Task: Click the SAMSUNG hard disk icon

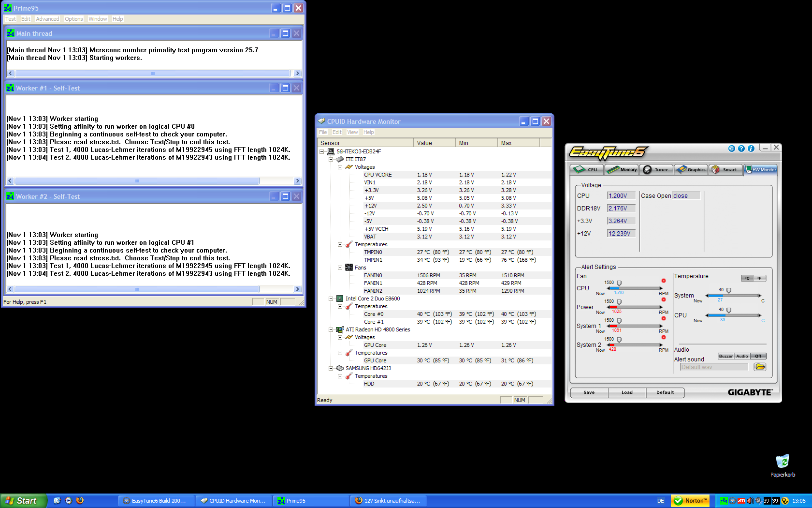Action: [x=340, y=368]
